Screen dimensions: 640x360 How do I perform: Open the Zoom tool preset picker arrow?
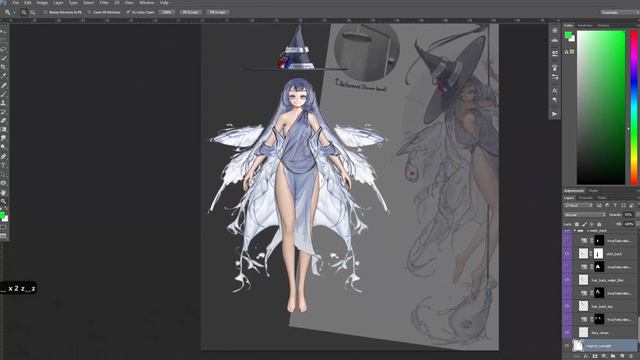pyautogui.click(x=14, y=12)
